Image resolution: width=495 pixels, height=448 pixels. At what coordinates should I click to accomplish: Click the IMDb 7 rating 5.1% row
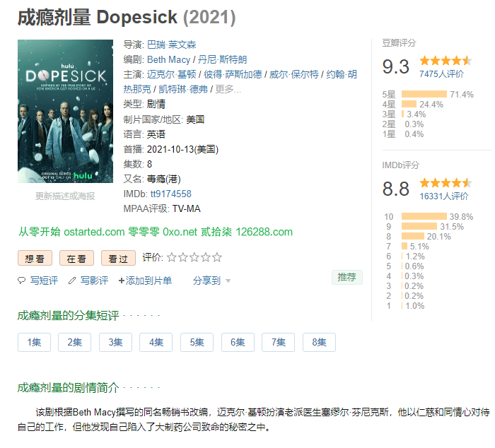[408, 246]
